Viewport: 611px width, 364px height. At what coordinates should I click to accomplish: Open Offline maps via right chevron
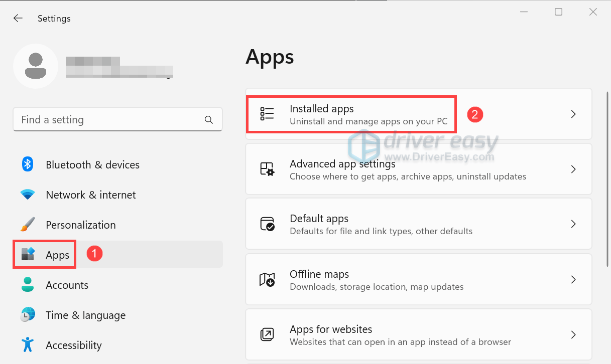(573, 279)
